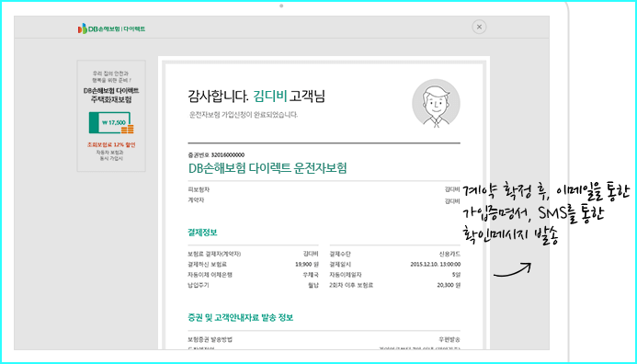Click the '자동이체일자' label
The height and width of the screenshot is (364, 637).
[x=346, y=275]
